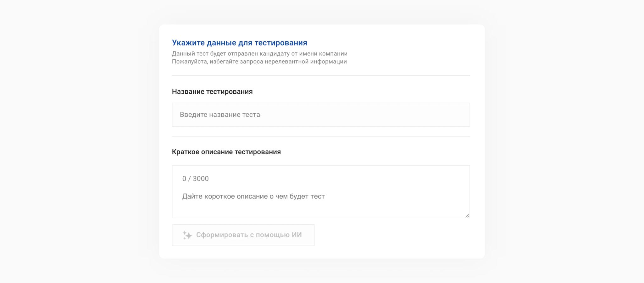Image resolution: width=644 pixels, height=283 pixels.
Task: Click the gray page background right of the card
Action: point(566,141)
